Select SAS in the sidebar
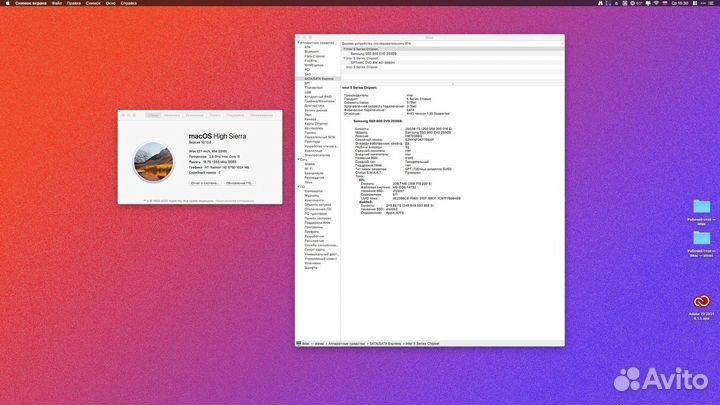Screen dimensions: 720x405 (x=307, y=74)
